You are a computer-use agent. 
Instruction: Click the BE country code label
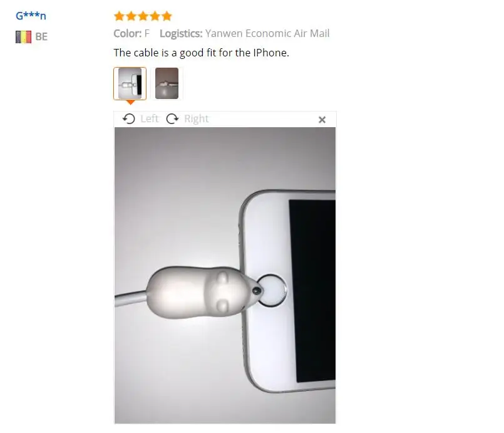tap(41, 37)
